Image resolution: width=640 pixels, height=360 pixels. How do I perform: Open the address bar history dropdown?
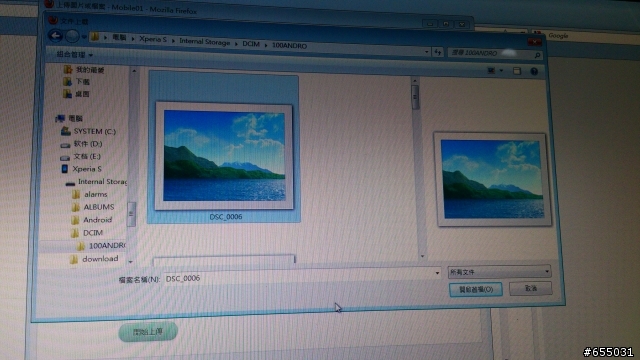(427, 52)
